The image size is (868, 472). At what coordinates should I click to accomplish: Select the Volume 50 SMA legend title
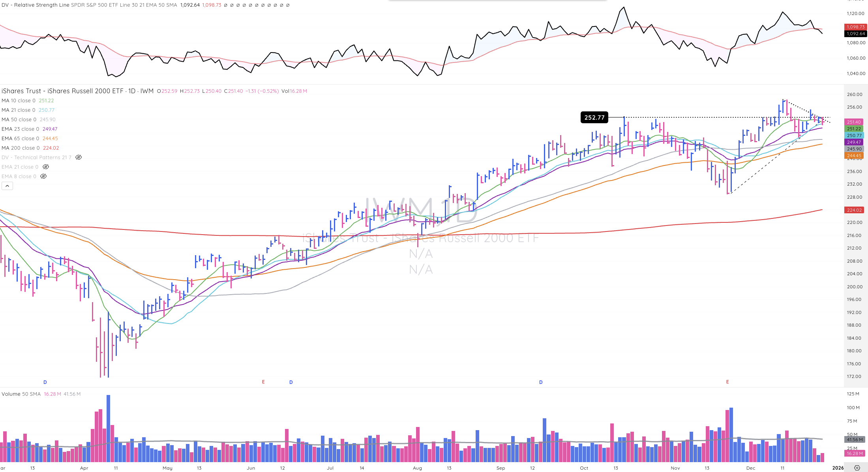click(21, 394)
